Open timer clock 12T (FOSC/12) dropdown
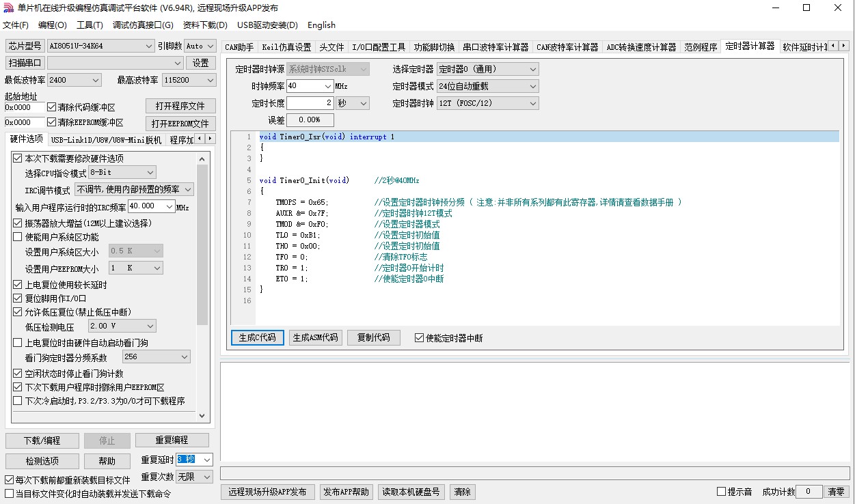The width and height of the screenshot is (855, 504). [x=487, y=103]
